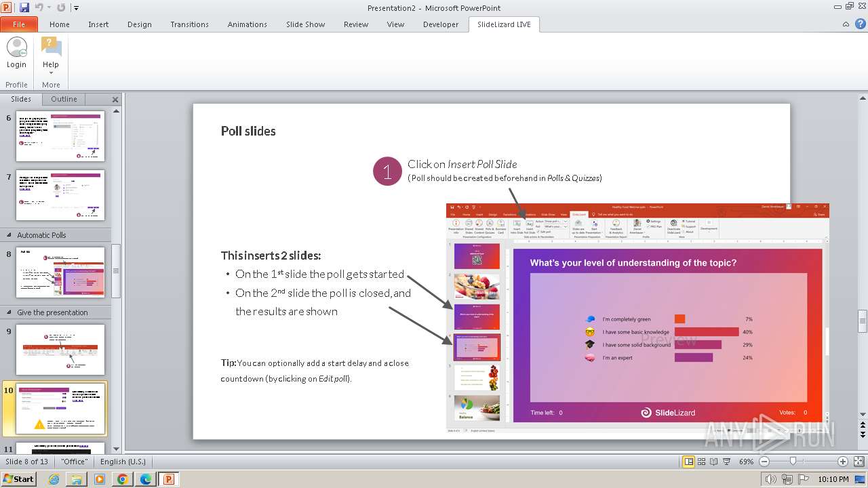Switch to the Transitions ribbon tab

point(190,24)
